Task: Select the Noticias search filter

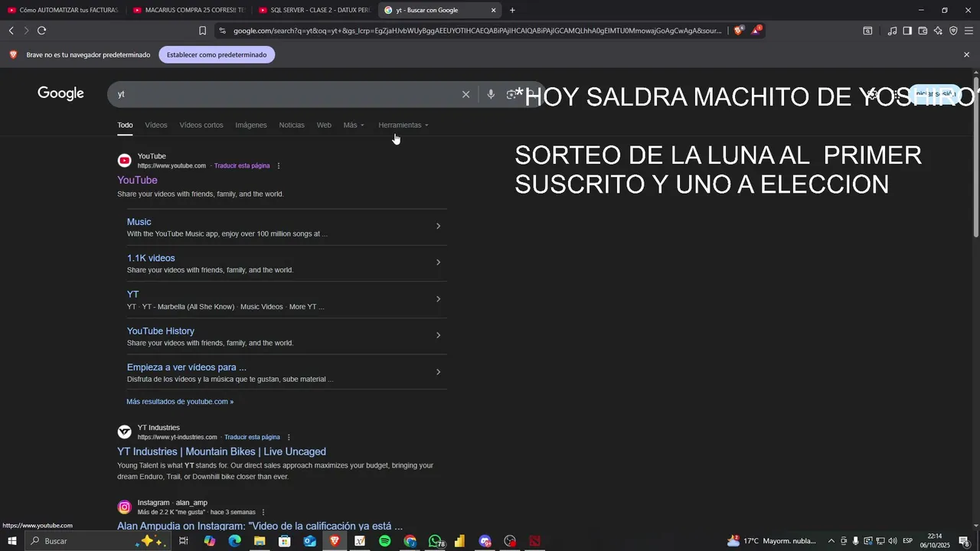Action: (x=292, y=125)
